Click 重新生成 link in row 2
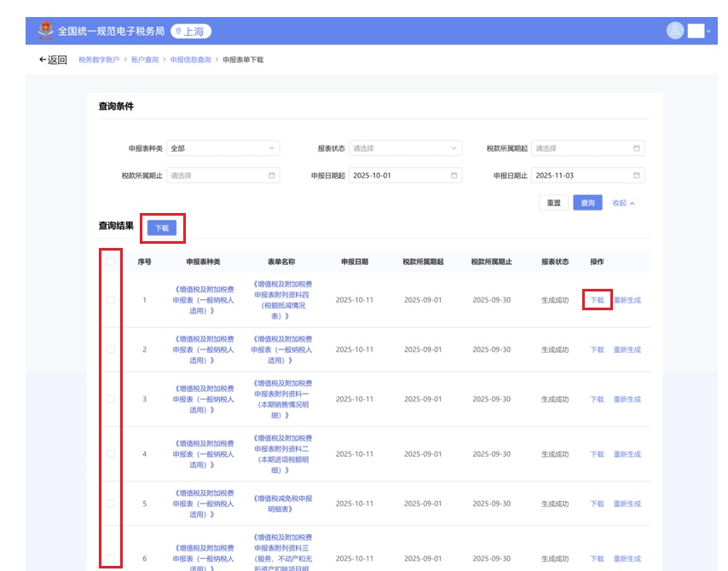The height and width of the screenshot is (571, 728). (x=627, y=350)
